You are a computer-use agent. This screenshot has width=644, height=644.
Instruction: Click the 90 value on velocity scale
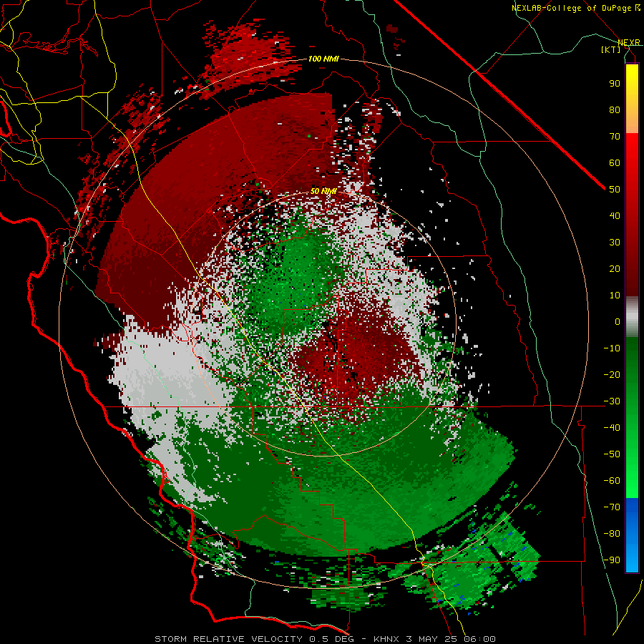(615, 84)
